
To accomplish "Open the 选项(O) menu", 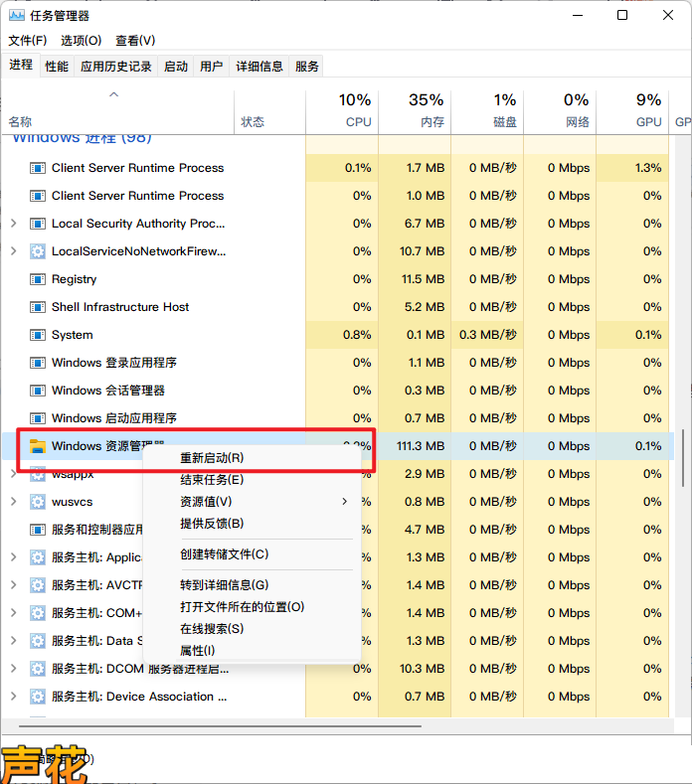I will [x=82, y=41].
